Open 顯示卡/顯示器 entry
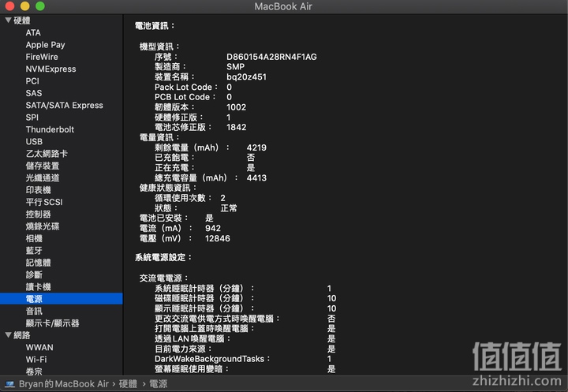 [52, 323]
